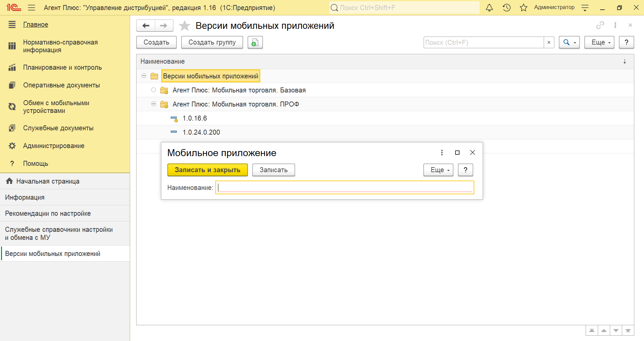This screenshot has height=341, width=644.
Task: Click the Администрирование gear icon
Action: [x=12, y=146]
